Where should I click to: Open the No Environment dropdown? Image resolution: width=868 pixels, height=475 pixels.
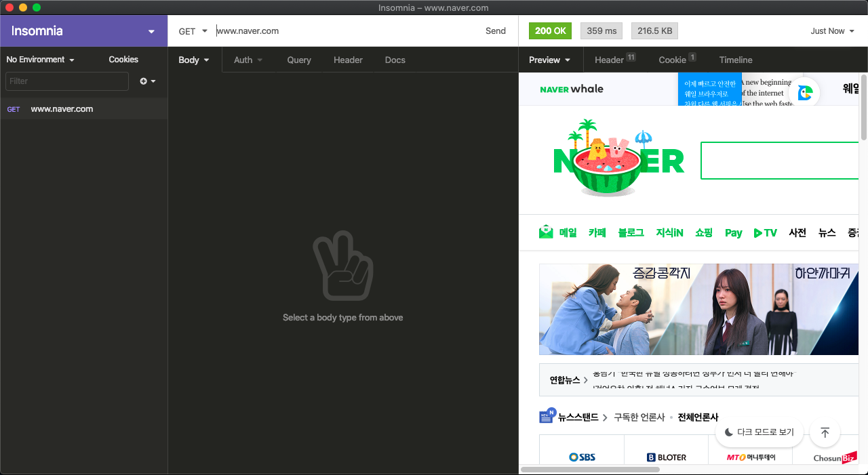point(40,60)
